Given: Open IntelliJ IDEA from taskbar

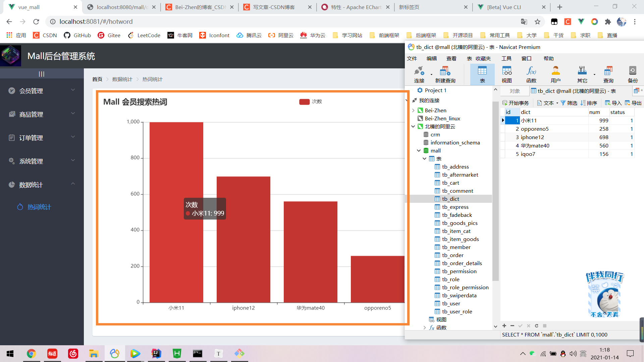Looking at the screenshot, I should 156,353.
